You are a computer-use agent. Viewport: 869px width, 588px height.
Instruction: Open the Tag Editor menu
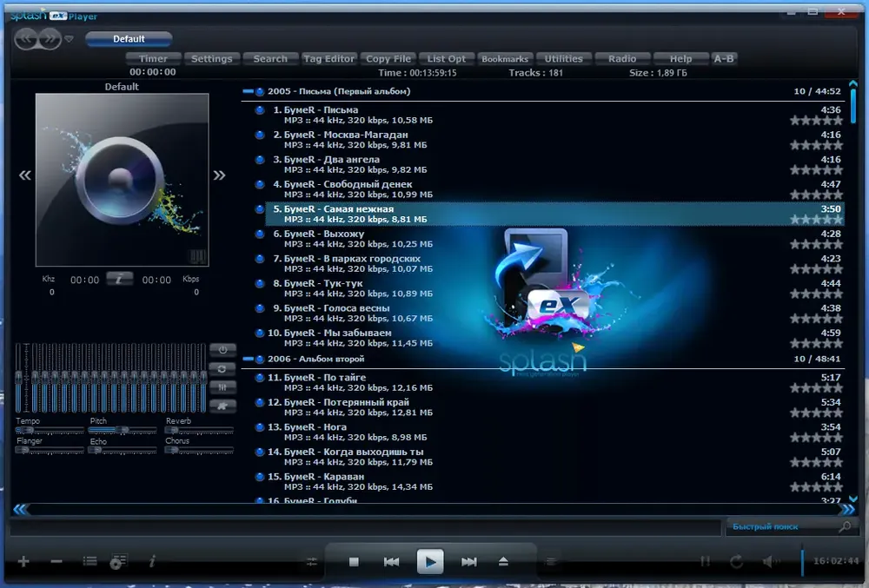[x=328, y=59]
